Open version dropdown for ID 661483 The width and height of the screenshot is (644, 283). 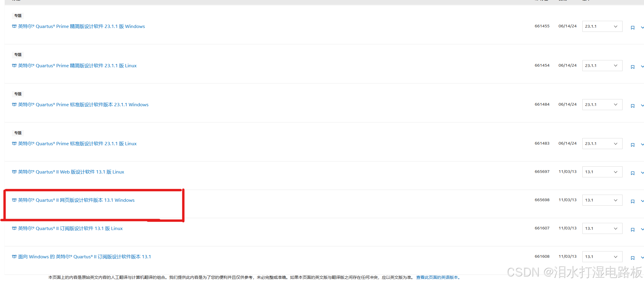click(602, 144)
